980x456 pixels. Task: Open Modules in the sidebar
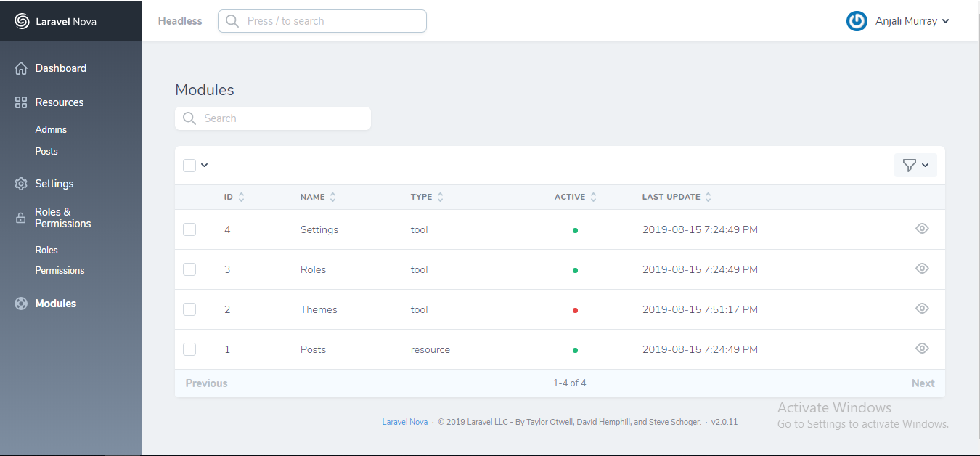56,304
